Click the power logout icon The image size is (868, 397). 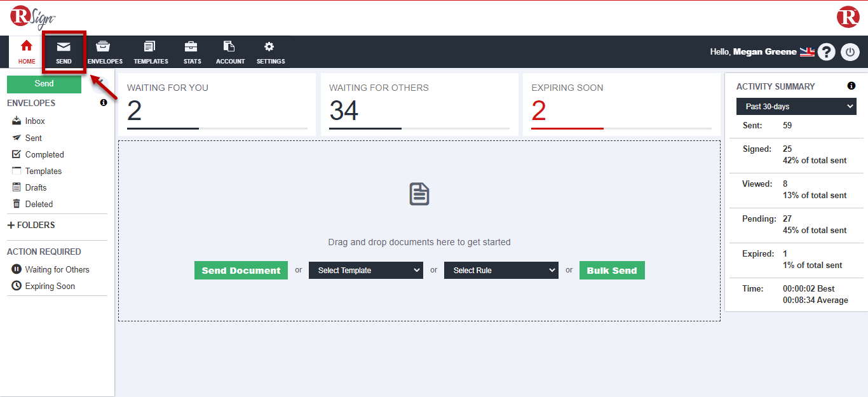click(x=850, y=52)
